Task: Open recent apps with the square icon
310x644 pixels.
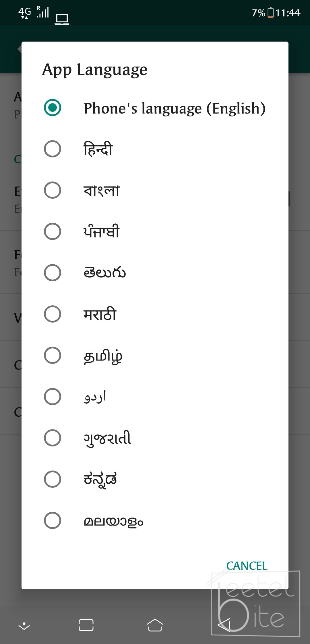Action: coord(86,625)
